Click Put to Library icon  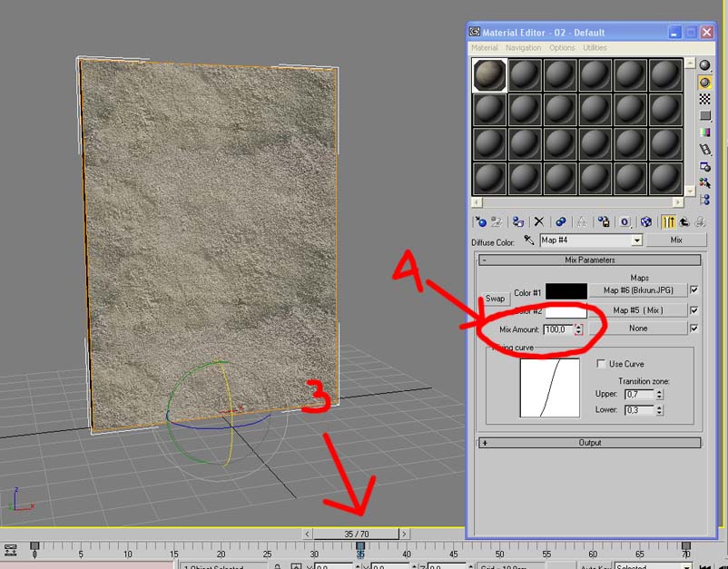pos(603,221)
